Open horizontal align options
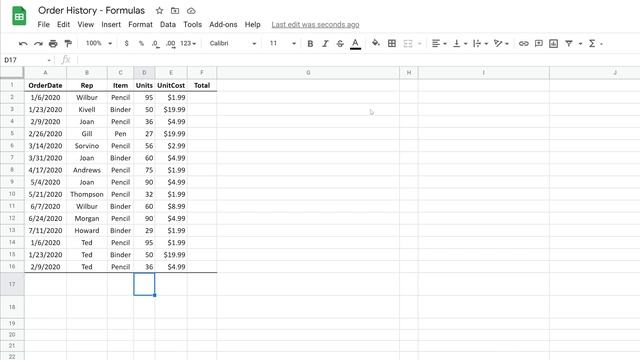This screenshot has height=360, width=640. (x=439, y=43)
